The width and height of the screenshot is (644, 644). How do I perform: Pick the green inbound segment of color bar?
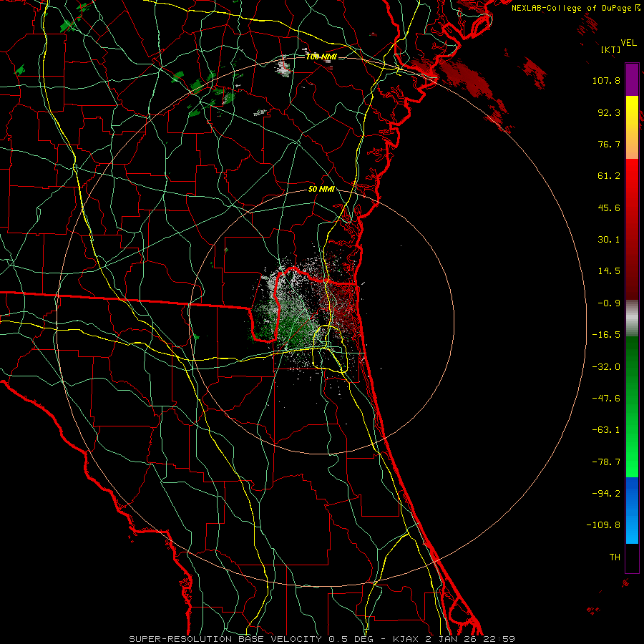[x=632, y=406]
